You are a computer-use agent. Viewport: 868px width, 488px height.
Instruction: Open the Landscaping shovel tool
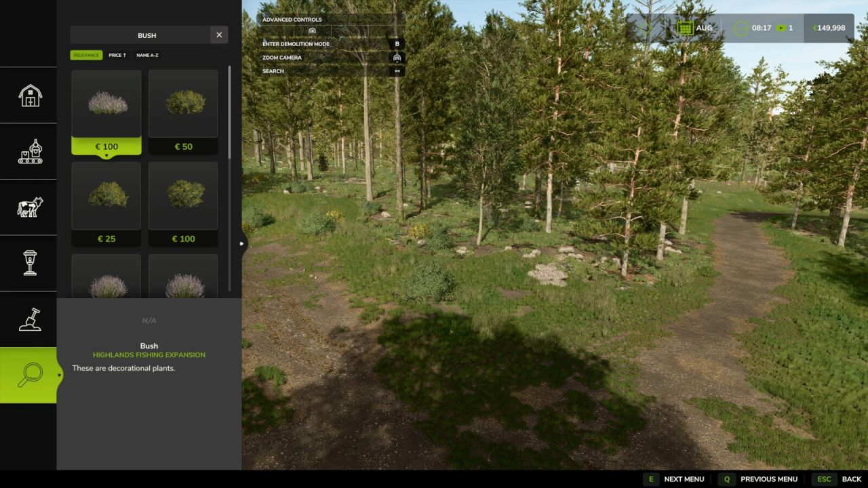tap(28, 320)
